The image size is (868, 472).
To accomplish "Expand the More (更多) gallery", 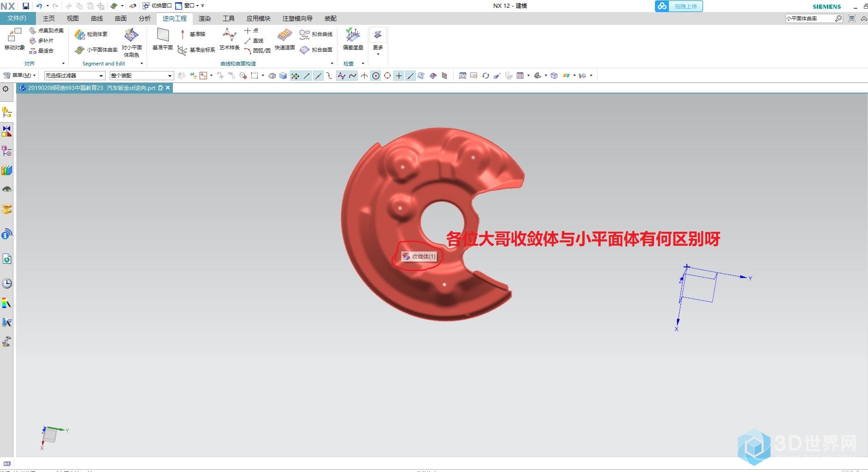I will [378, 41].
